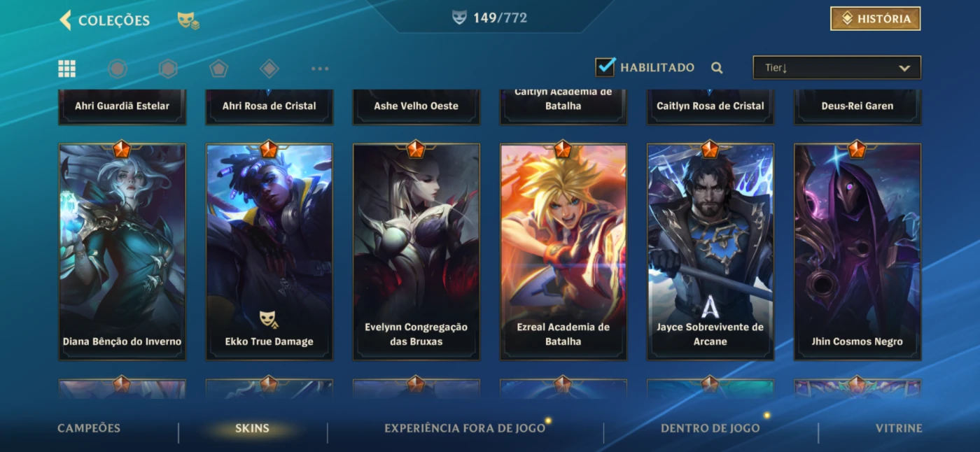Open the História button
980x452 pixels.
click(875, 19)
